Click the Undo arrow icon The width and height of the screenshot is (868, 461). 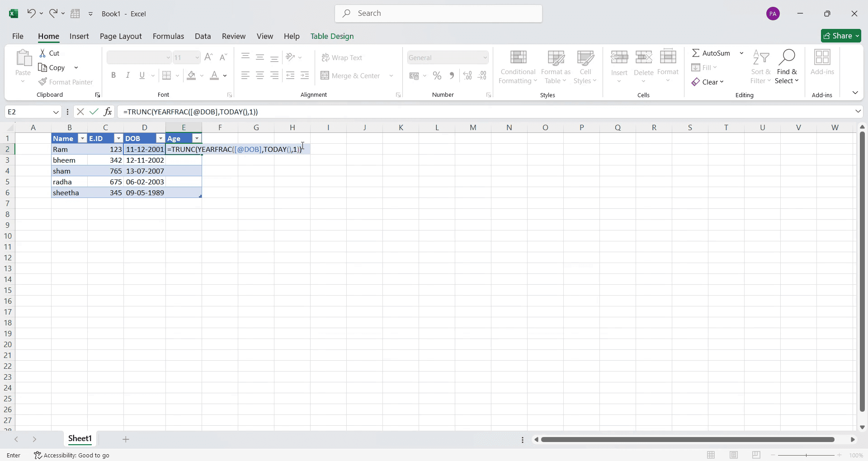tap(31, 14)
